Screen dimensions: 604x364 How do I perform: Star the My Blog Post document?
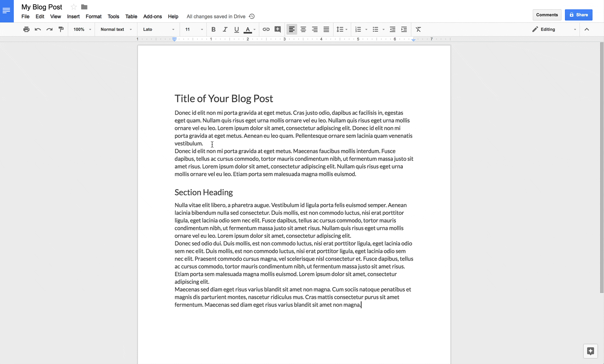[x=74, y=7]
